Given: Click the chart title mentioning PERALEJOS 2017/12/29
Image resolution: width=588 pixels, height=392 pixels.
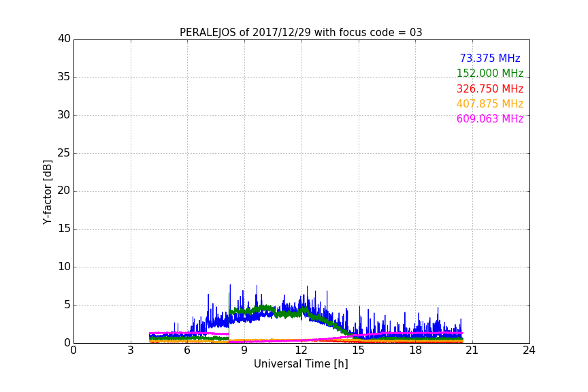Looking at the screenshot, I should (x=301, y=33).
